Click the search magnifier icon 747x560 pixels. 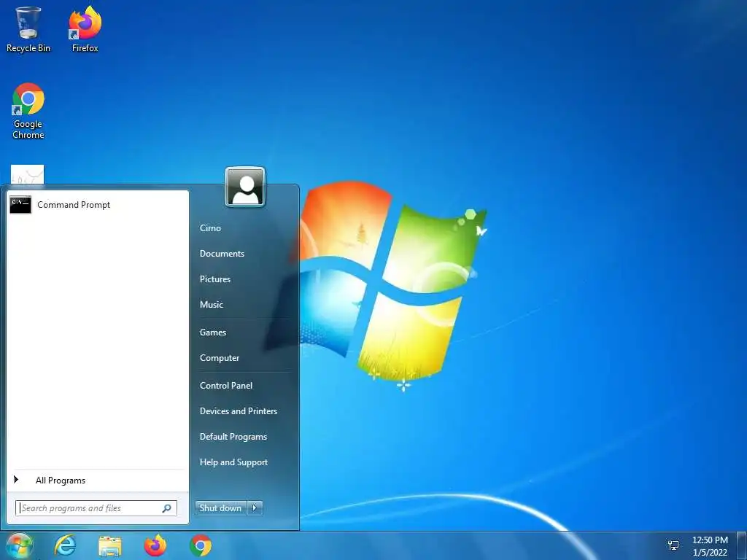(167, 508)
